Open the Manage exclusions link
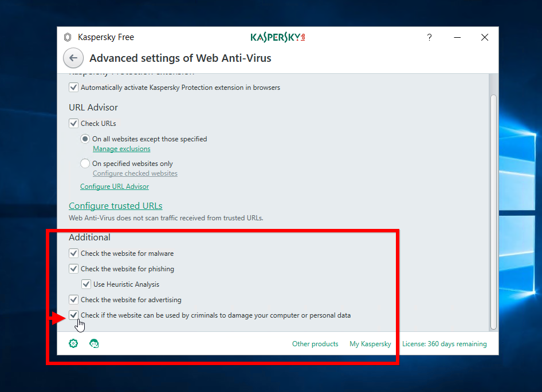 point(121,149)
